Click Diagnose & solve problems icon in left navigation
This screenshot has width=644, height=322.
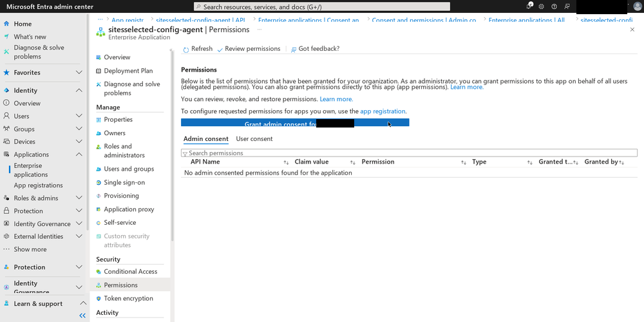pyautogui.click(x=6, y=52)
